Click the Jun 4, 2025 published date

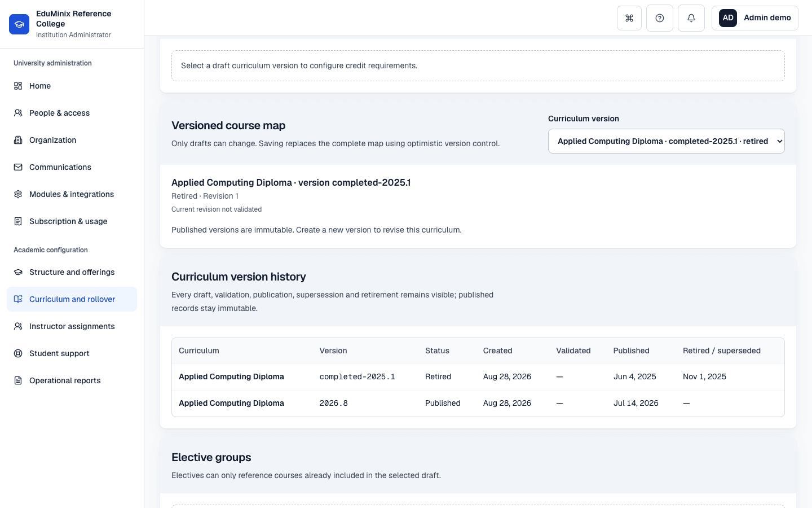634,376
